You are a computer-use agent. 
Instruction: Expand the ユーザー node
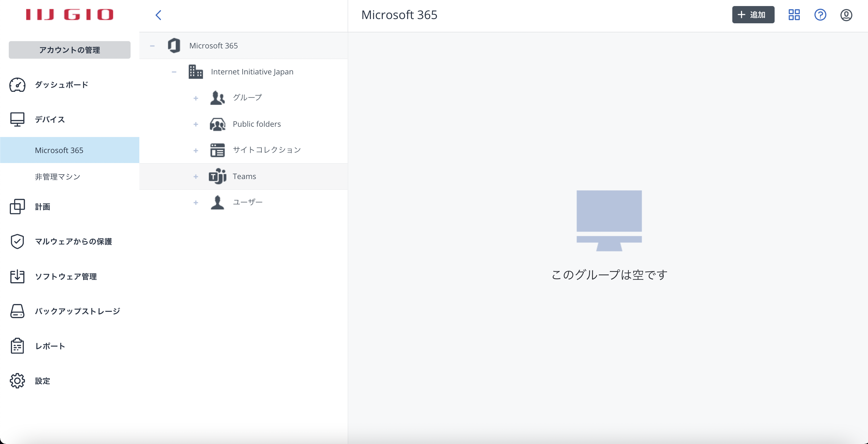coord(196,203)
